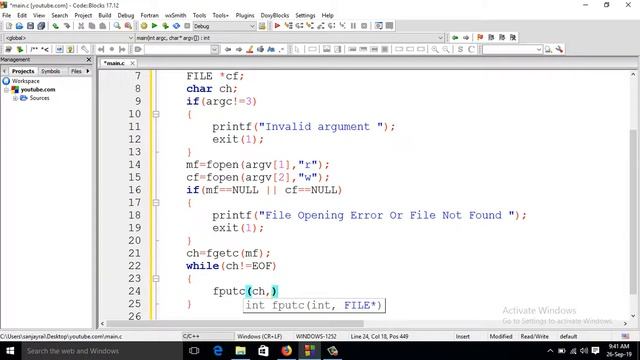
Task: Open File Explorer from the taskbar
Action: tap(240, 351)
